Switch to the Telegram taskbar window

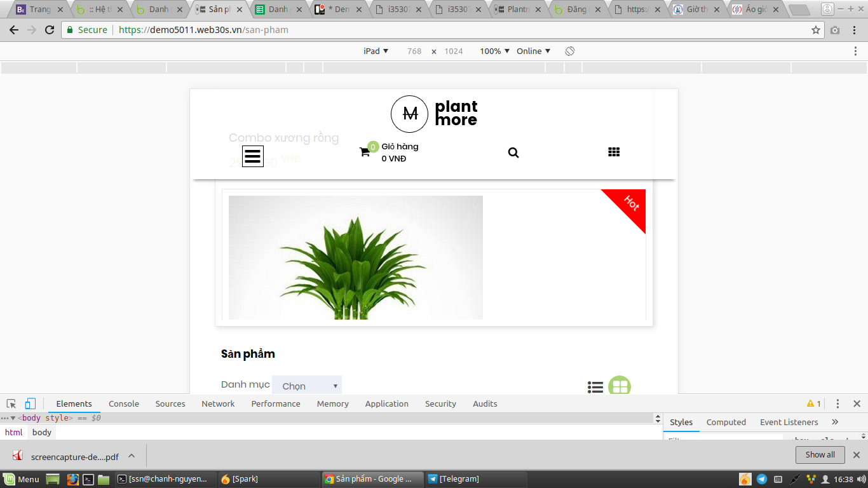475,479
